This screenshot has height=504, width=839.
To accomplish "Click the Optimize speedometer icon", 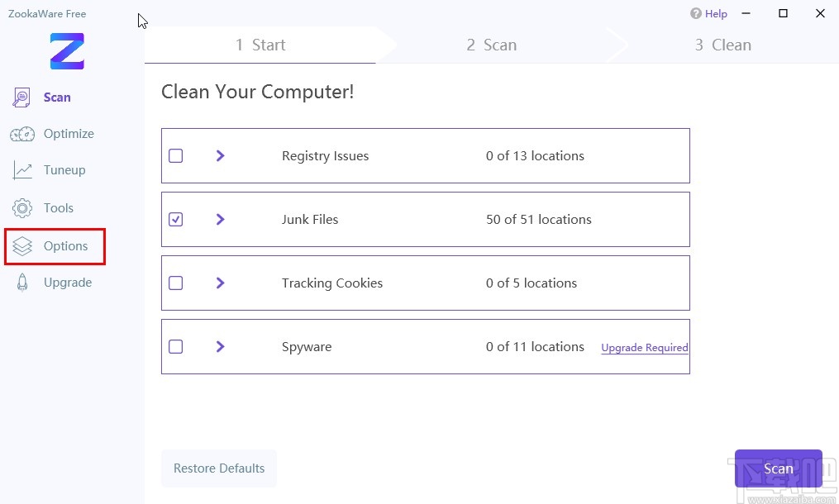I will pos(22,134).
